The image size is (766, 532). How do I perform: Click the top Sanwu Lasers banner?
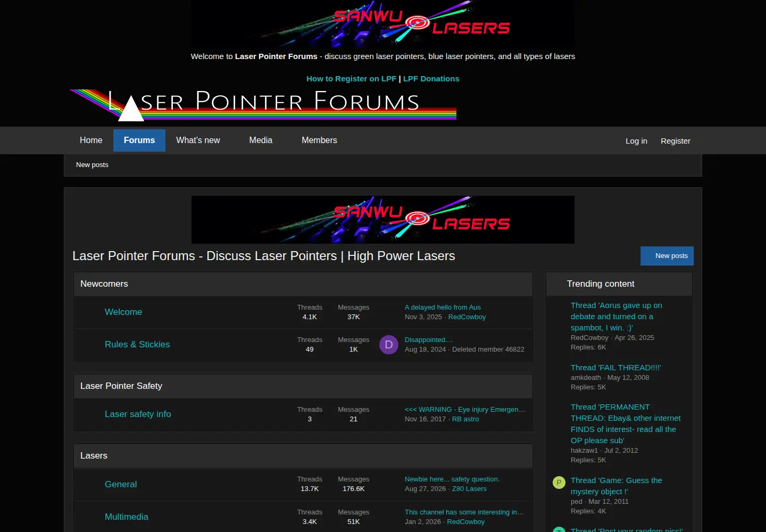pos(383,24)
